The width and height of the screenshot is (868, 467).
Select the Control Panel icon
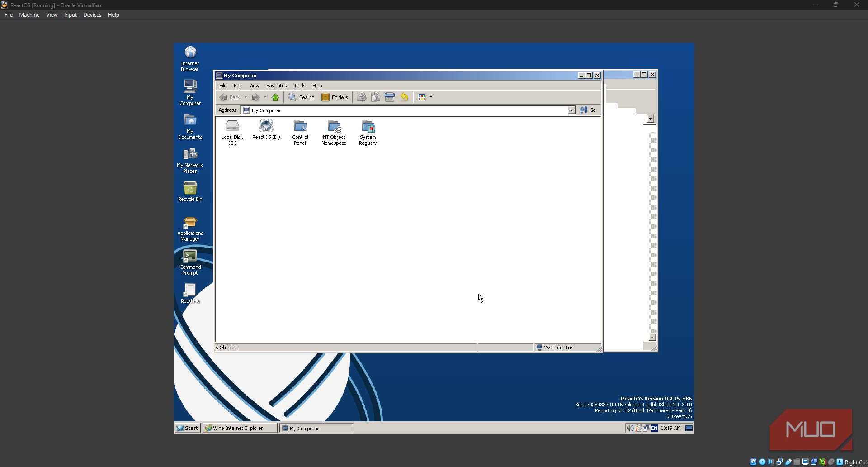pos(300,132)
